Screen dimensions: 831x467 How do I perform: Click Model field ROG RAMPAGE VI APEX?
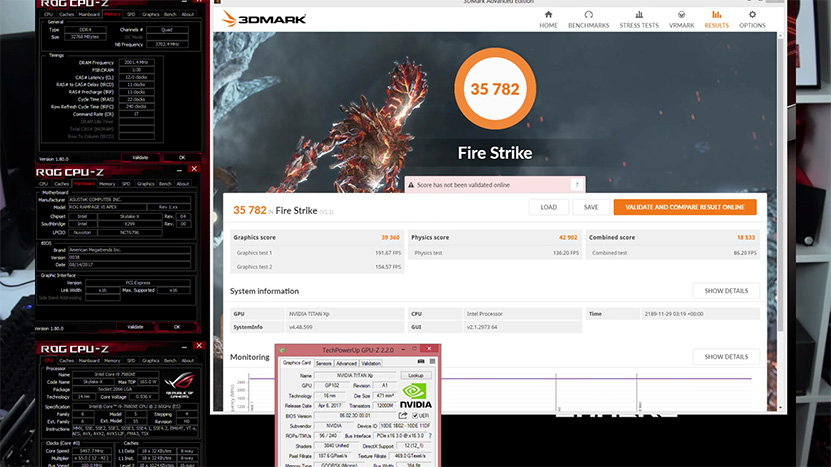106,207
